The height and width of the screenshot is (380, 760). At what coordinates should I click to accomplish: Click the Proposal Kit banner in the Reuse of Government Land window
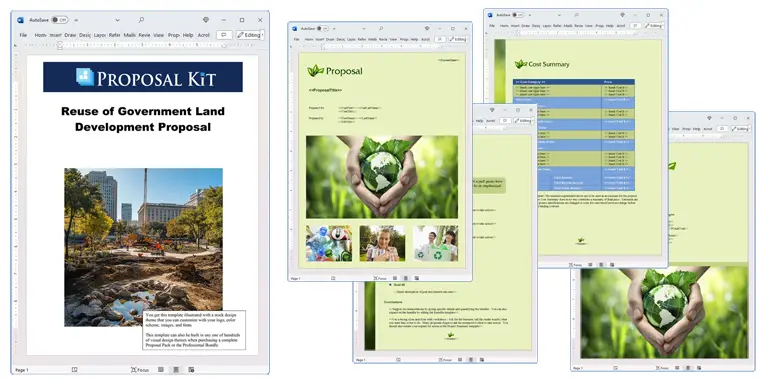pyautogui.click(x=143, y=77)
